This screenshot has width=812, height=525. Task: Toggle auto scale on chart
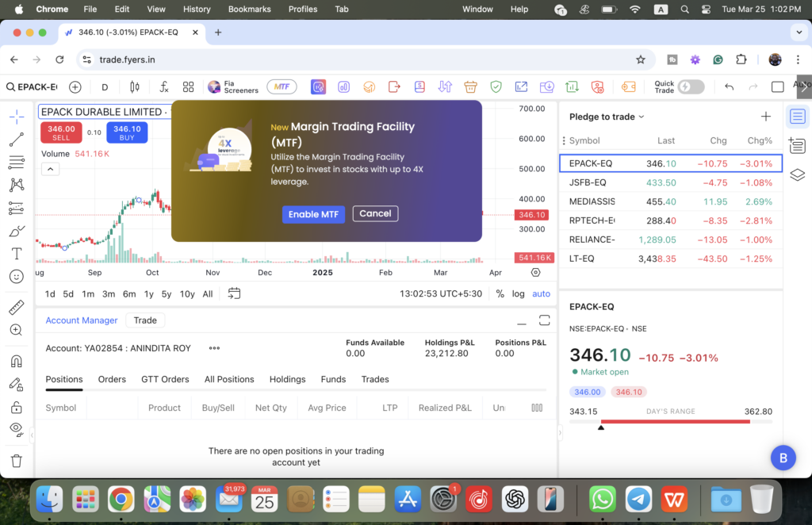[x=541, y=293]
